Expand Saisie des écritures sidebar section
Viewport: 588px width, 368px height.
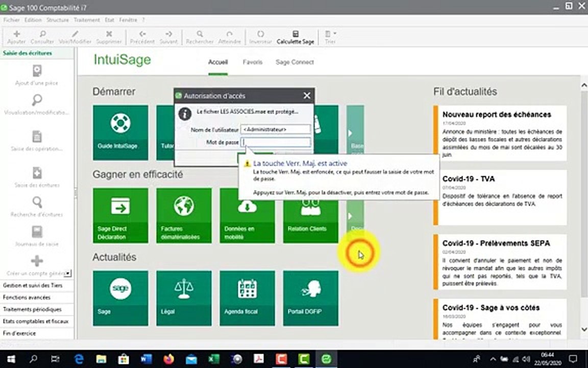tap(37, 53)
